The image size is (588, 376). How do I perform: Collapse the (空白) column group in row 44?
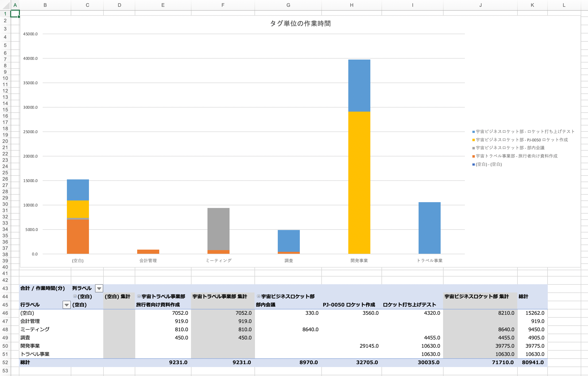75,296
